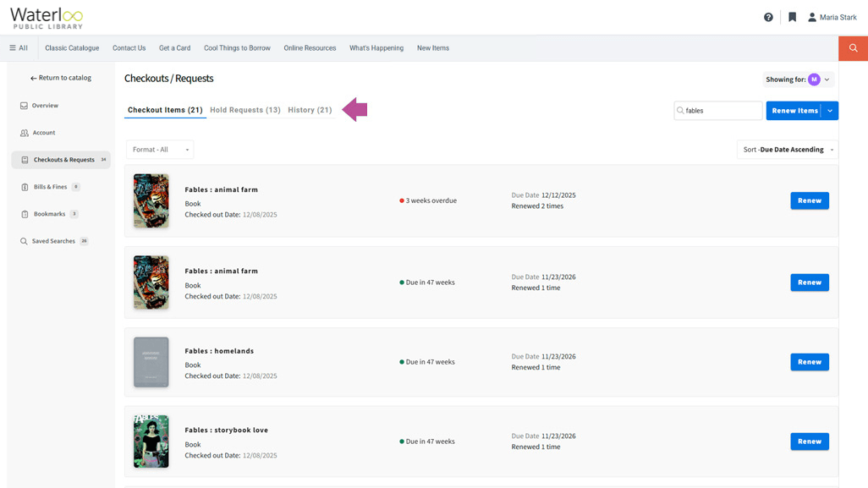The width and height of the screenshot is (868, 488).
Task: Open the Format - All dropdown
Action: [159, 149]
